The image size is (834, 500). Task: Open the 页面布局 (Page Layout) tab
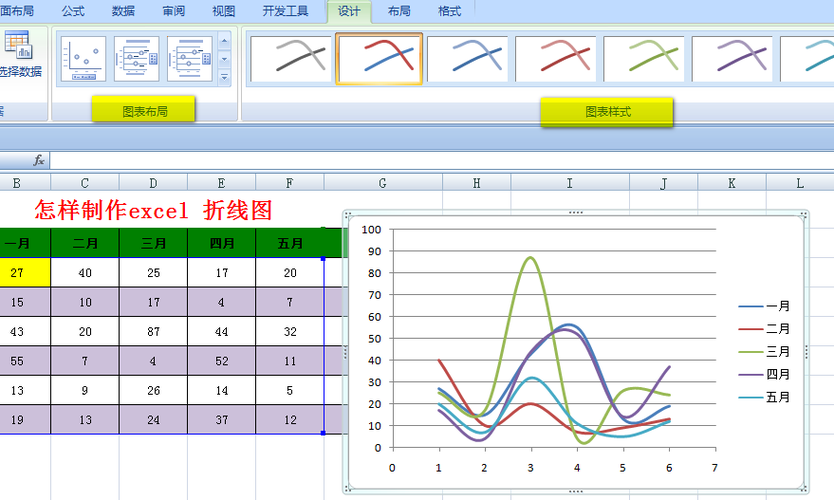(x=17, y=11)
